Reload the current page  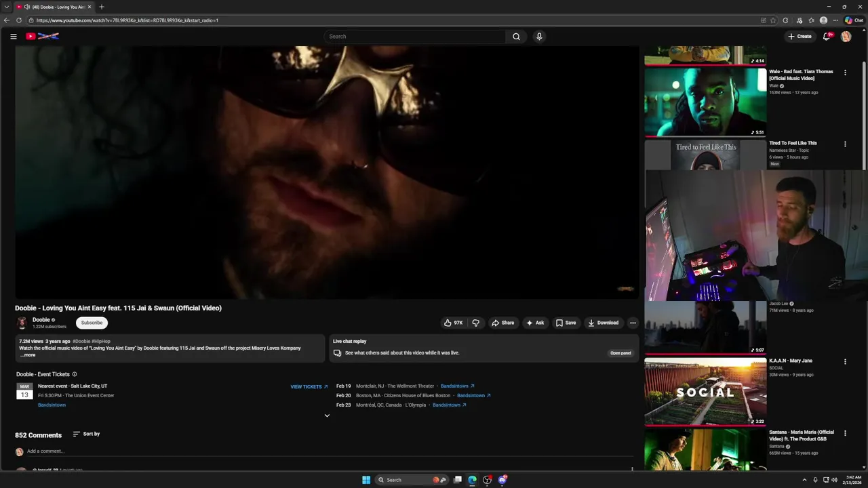pyautogui.click(x=19, y=20)
